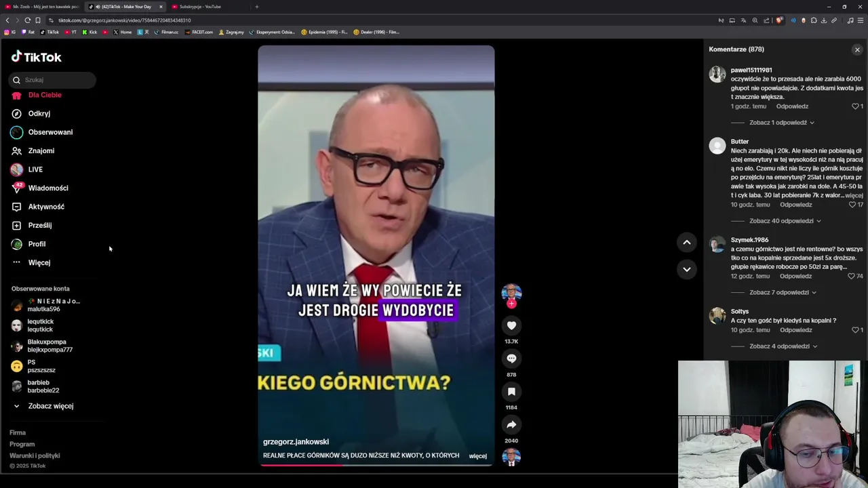Like the video with the heart icon
This screenshot has height=488, width=868.
pos(511,326)
